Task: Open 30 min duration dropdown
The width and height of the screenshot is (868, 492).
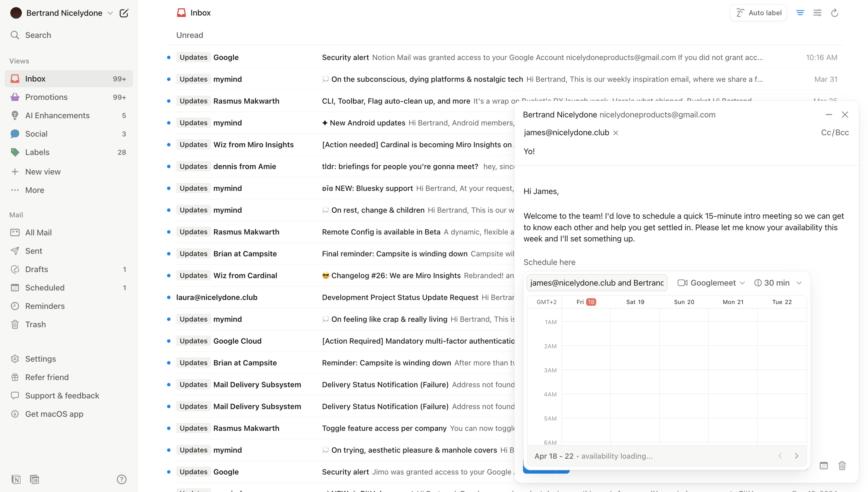Action: pos(778,283)
